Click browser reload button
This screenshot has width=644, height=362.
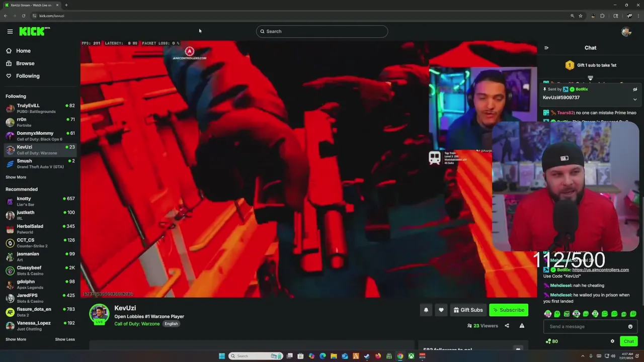tap(23, 16)
